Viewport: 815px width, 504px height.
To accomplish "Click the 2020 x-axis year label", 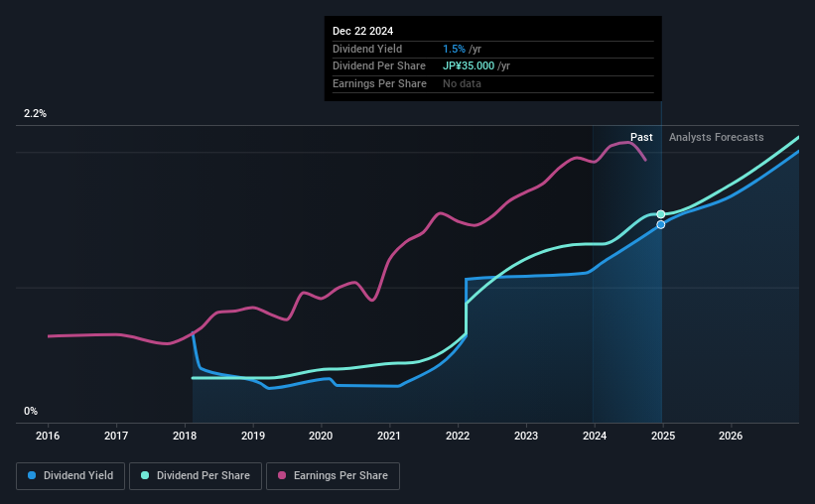I will click(321, 436).
